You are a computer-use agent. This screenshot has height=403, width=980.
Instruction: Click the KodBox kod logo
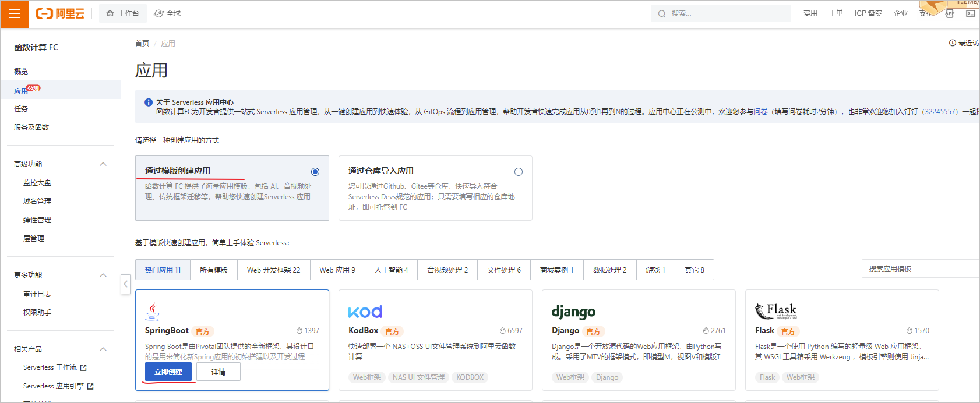[x=365, y=312]
